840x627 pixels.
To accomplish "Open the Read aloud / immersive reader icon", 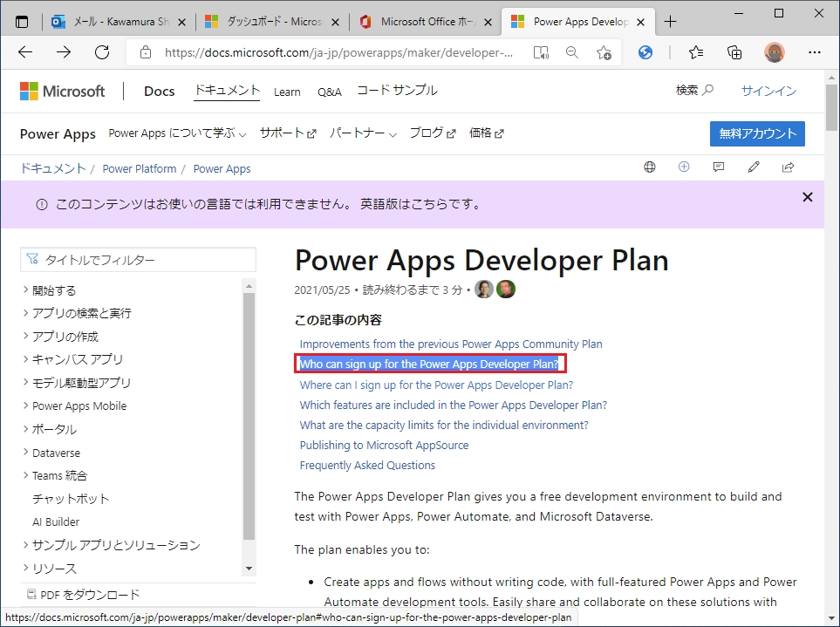I will tap(541, 52).
